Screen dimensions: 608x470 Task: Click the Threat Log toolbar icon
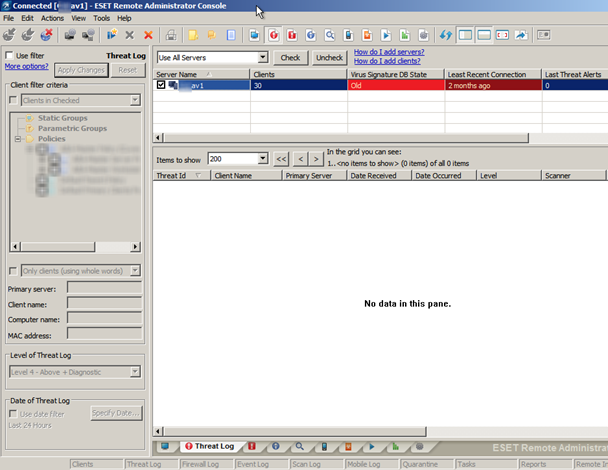pyautogui.click(x=274, y=35)
